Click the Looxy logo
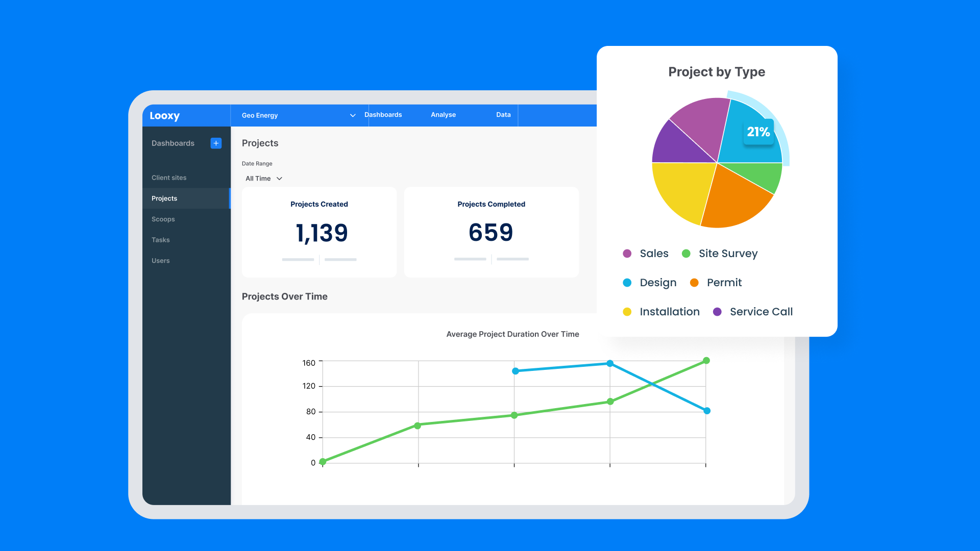The width and height of the screenshot is (980, 551). click(164, 116)
